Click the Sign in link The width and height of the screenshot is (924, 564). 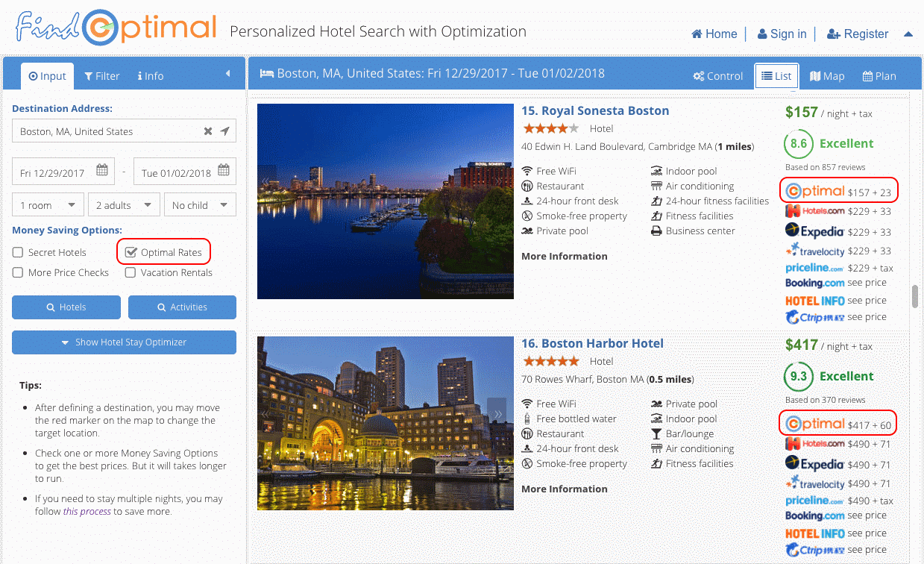[782, 34]
